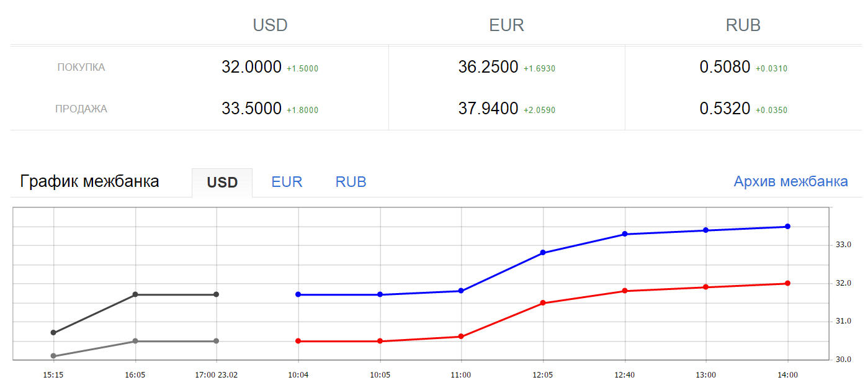The width and height of the screenshot is (868, 385).
Task: Click the ПРОДАЖА row label
Action: (x=81, y=109)
